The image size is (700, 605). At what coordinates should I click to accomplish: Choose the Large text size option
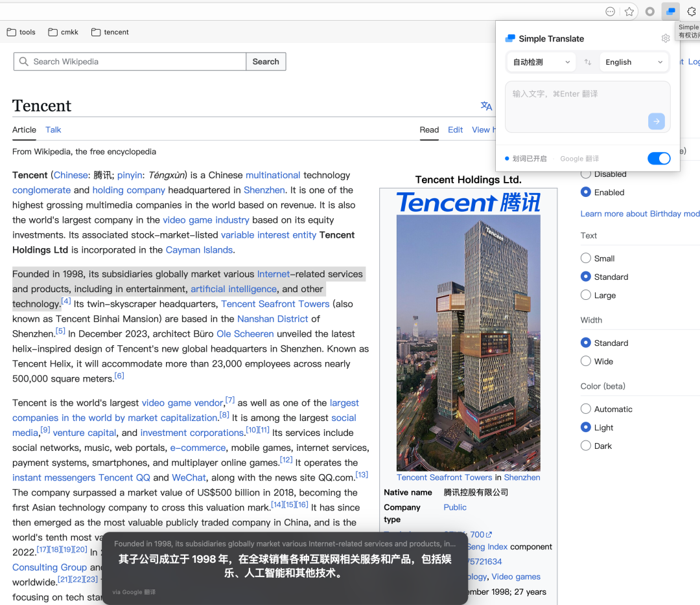585,295
